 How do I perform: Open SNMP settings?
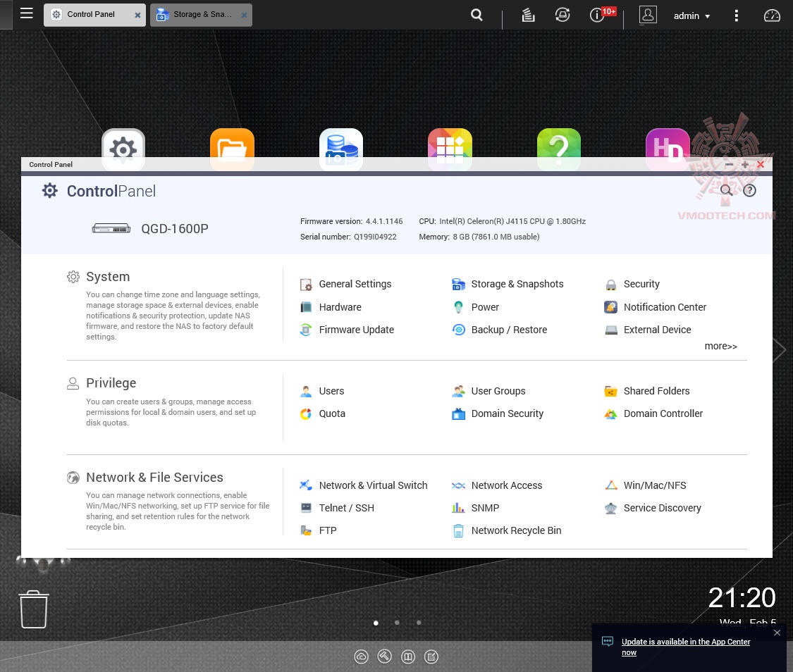[475, 509]
